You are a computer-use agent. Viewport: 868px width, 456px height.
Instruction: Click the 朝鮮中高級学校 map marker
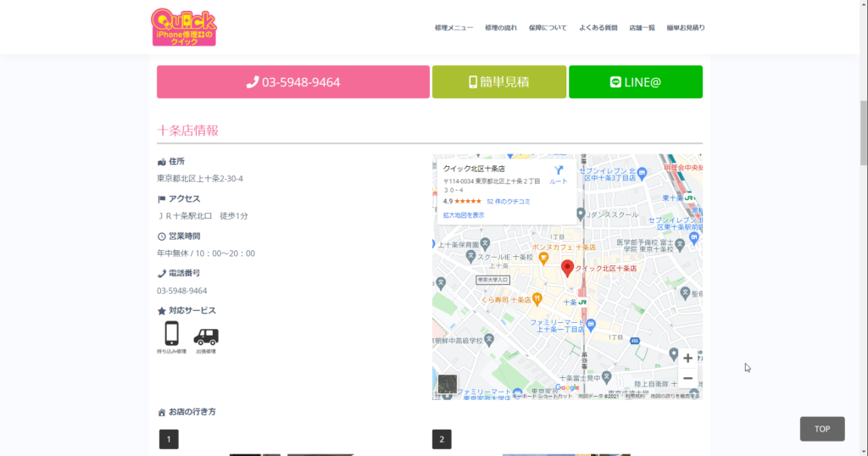(x=489, y=340)
